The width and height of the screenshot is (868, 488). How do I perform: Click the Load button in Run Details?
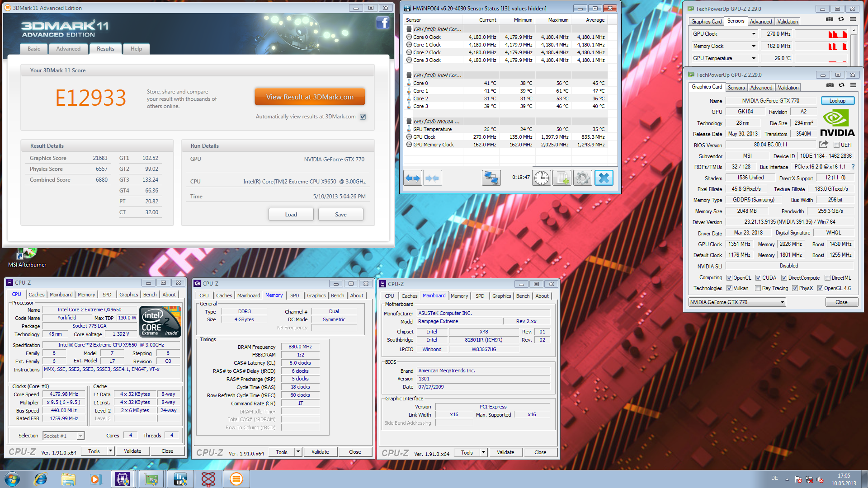tap(291, 214)
